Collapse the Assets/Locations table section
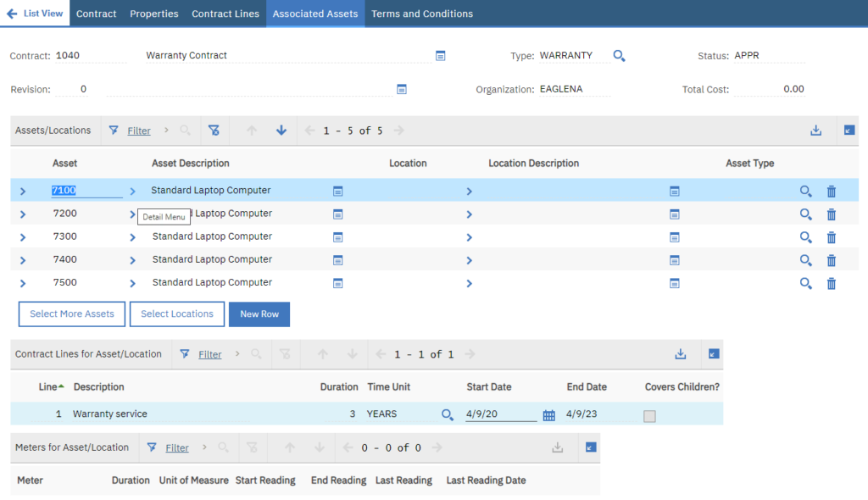 click(x=849, y=131)
